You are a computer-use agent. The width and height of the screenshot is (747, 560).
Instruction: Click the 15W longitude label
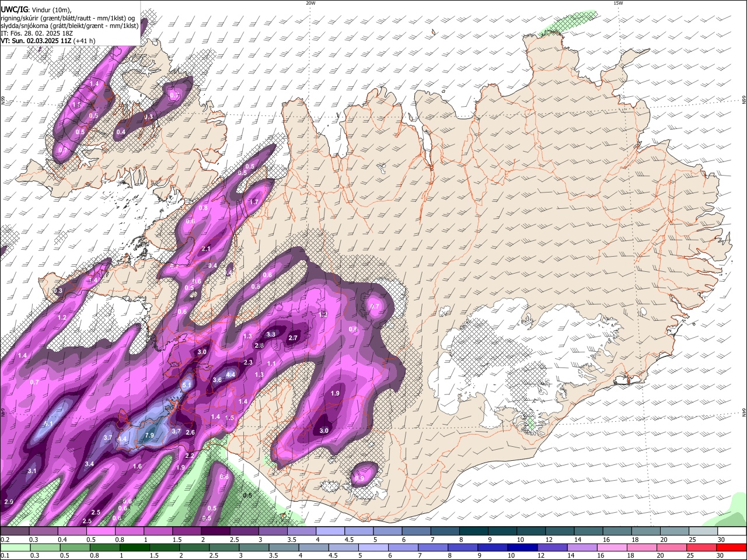pyautogui.click(x=618, y=3)
